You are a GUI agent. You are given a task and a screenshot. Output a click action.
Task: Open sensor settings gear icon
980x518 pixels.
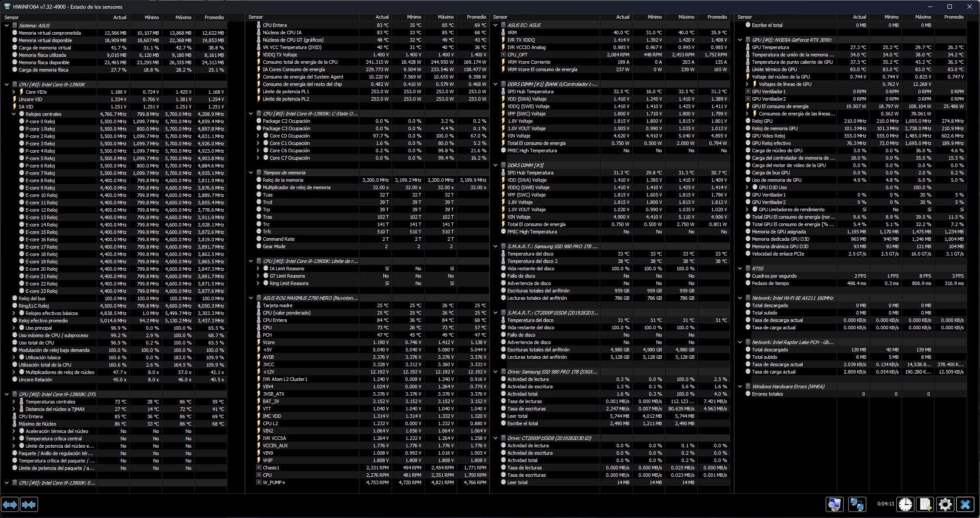(x=945, y=504)
